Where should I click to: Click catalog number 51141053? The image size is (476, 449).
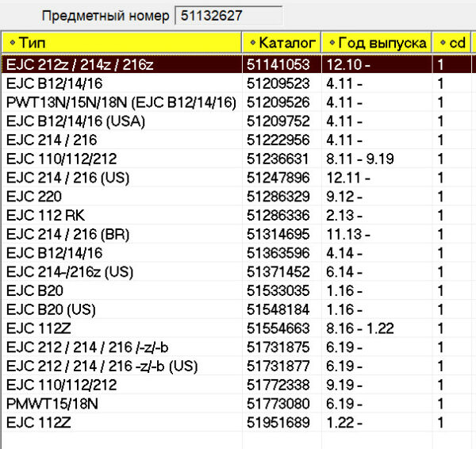tap(278, 64)
